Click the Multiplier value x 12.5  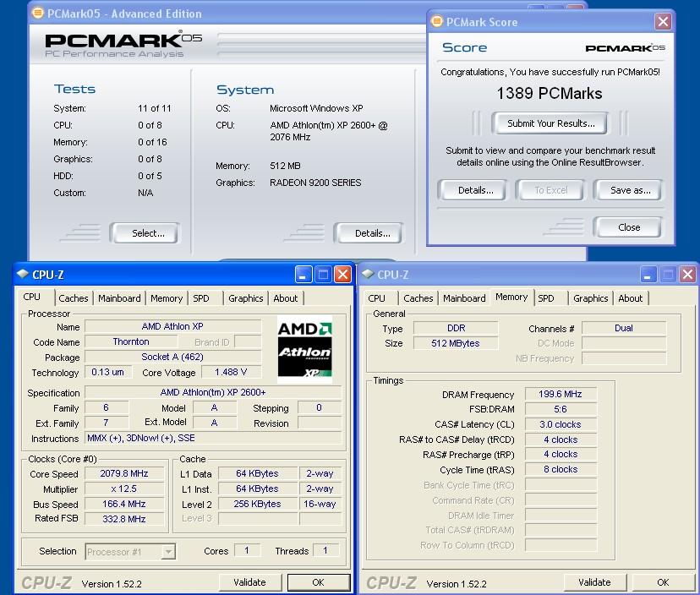(124, 489)
